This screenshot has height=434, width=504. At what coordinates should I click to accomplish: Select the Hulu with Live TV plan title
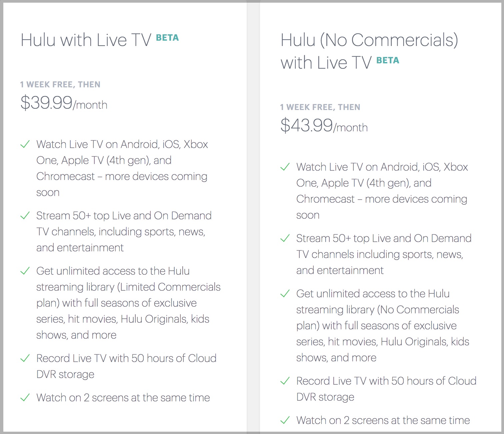(86, 40)
